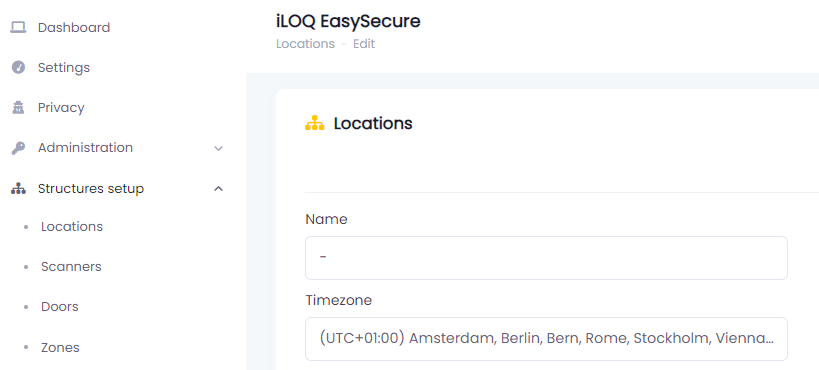The width and height of the screenshot is (819, 370).
Task: Expand the Administration menu chevron
Action: (x=219, y=148)
